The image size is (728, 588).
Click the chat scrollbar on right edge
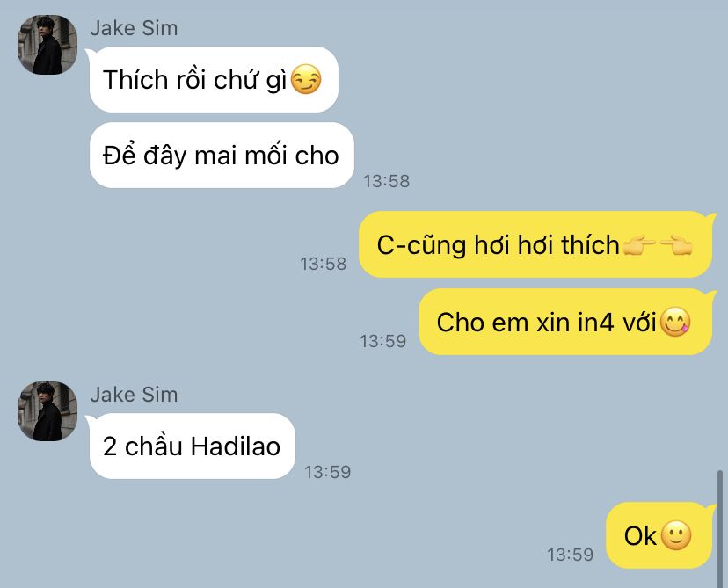pyautogui.click(x=719, y=528)
